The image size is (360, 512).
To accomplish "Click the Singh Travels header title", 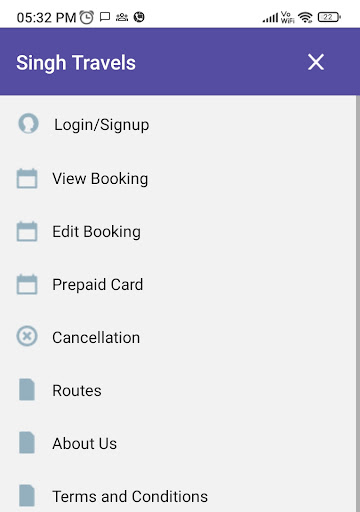I will pyautogui.click(x=76, y=63).
